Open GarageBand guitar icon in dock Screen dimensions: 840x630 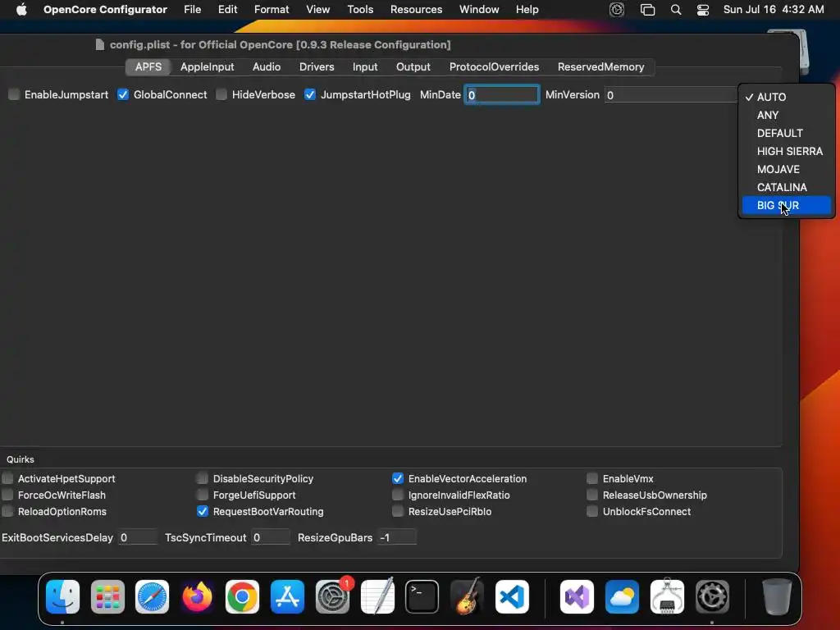pyautogui.click(x=467, y=596)
